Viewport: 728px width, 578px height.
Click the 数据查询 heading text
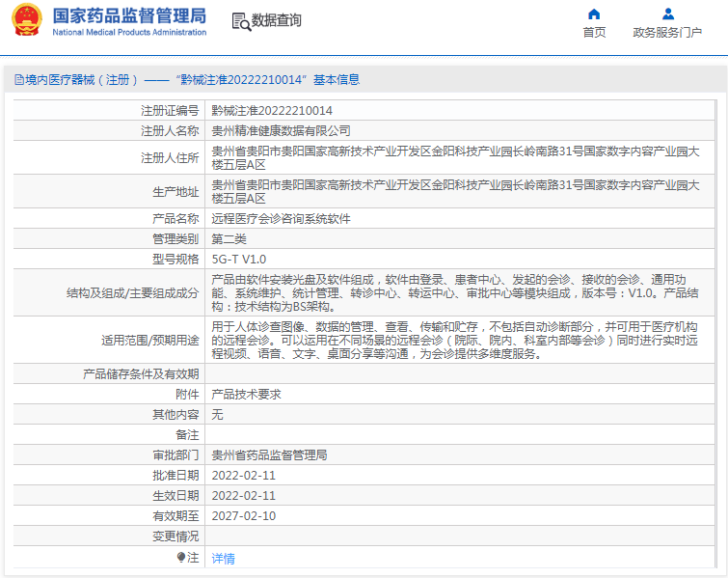276,20
